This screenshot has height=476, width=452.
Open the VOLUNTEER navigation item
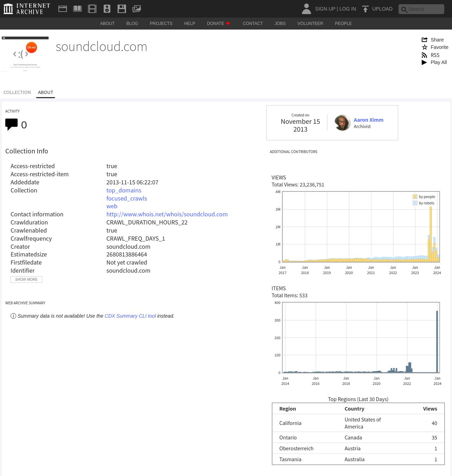310,24
